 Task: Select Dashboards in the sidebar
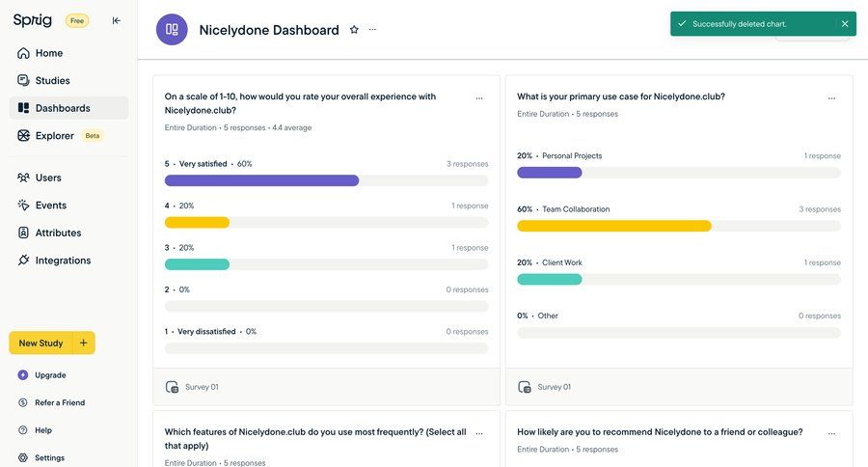pos(62,108)
